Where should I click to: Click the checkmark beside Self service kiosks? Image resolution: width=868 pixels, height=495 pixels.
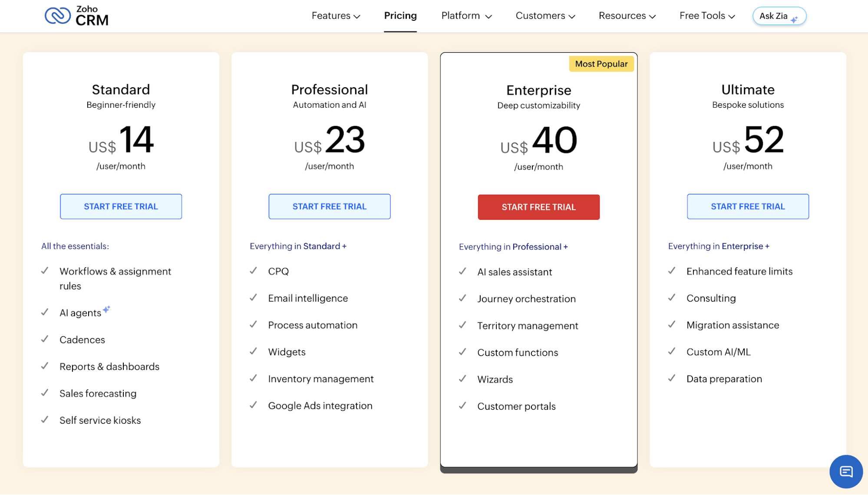[x=45, y=420]
